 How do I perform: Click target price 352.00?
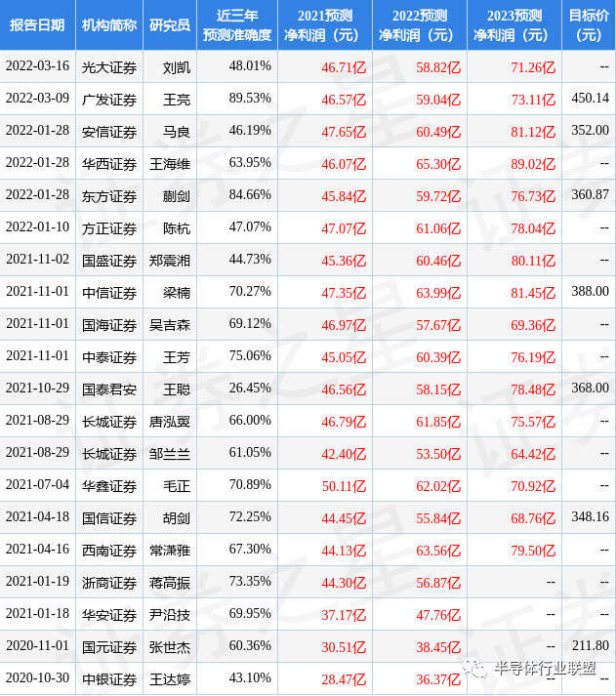coord(591,130)
